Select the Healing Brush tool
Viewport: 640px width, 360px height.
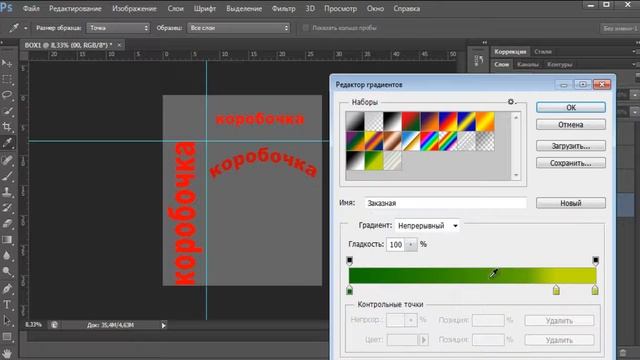pyautogui.click(x=7, y=160)
